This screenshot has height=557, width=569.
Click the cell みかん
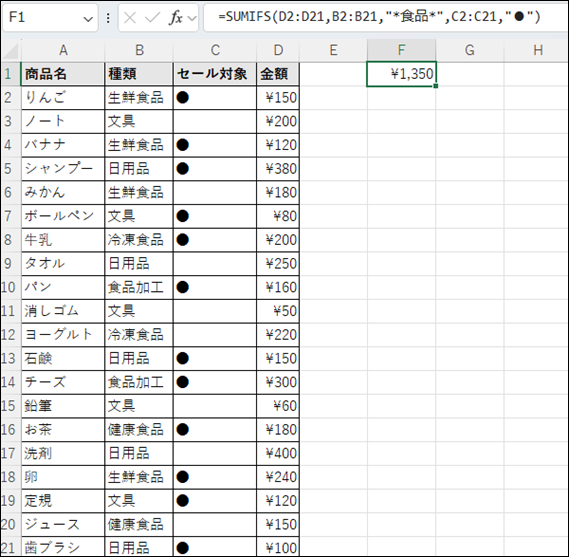63,192
